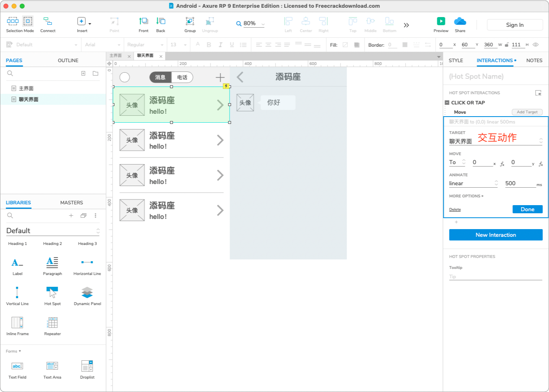Click the Ungroup icon

(x=210, y=21)
